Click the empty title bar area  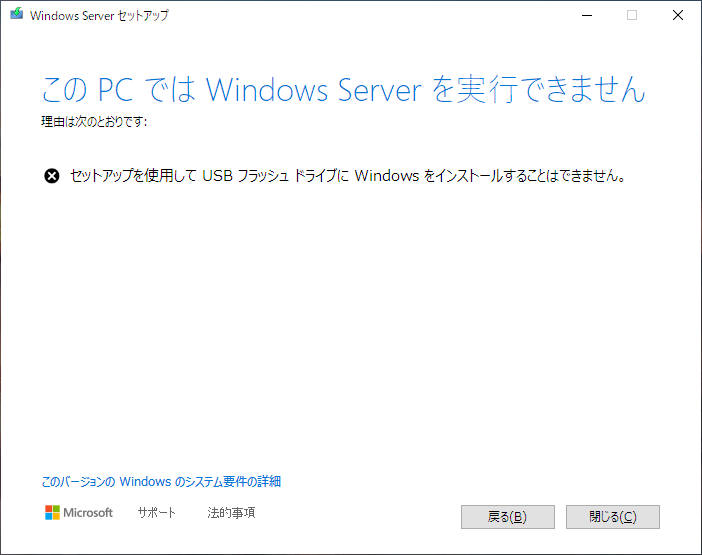pyautogui.click(x=358, y=15)
